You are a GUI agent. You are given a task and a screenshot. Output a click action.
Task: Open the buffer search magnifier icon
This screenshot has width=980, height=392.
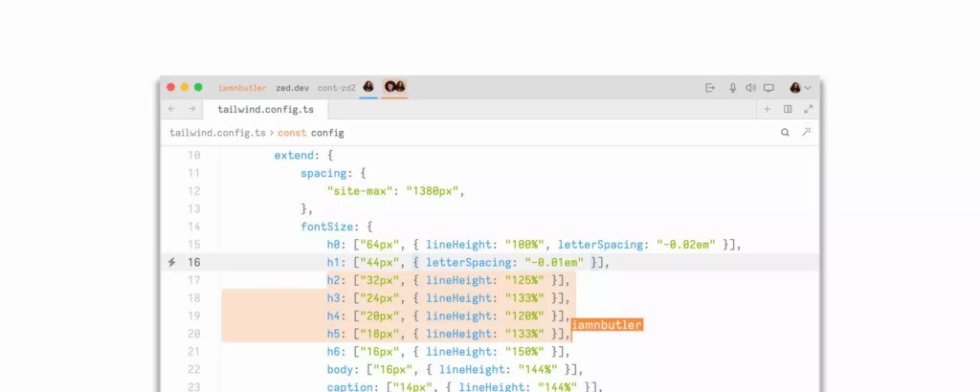click(785, 133)
